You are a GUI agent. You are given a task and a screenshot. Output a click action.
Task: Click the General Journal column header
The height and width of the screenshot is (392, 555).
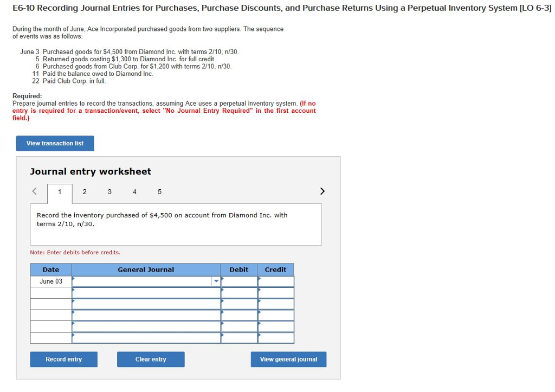pyautogui.click(x=146, y=269)
